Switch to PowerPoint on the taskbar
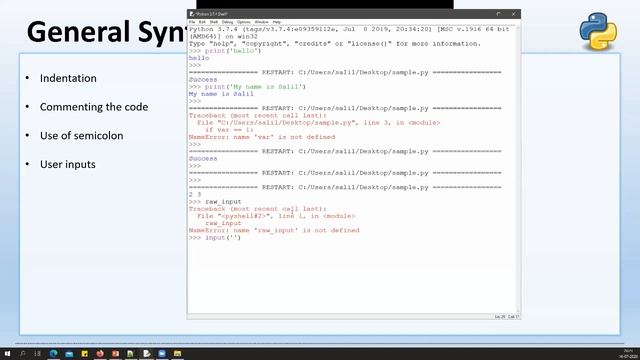The width and height of the screenshot is (640, 360). tap(116, 353)
